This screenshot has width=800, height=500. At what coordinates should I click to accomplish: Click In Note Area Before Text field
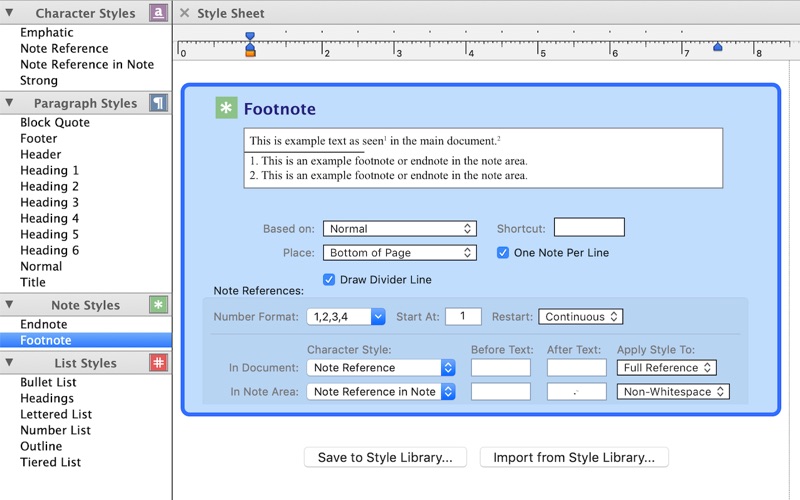(501, 391)
